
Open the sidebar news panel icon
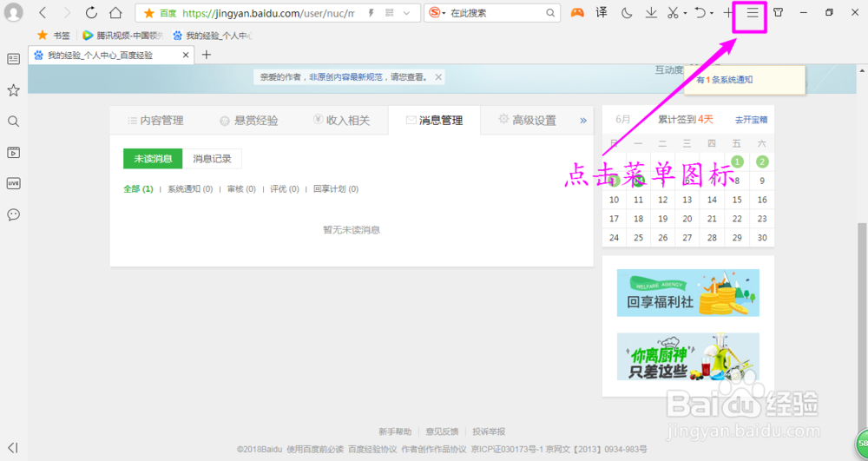(x=13, y=59)
